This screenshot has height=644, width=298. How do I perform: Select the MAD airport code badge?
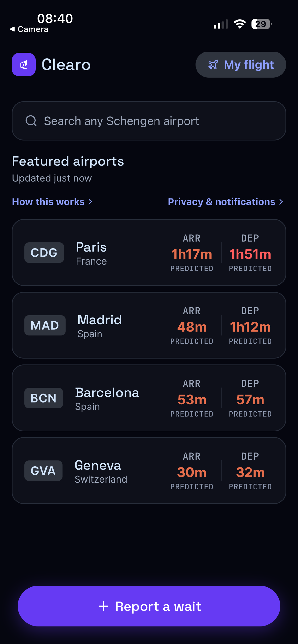coord(45,325)
